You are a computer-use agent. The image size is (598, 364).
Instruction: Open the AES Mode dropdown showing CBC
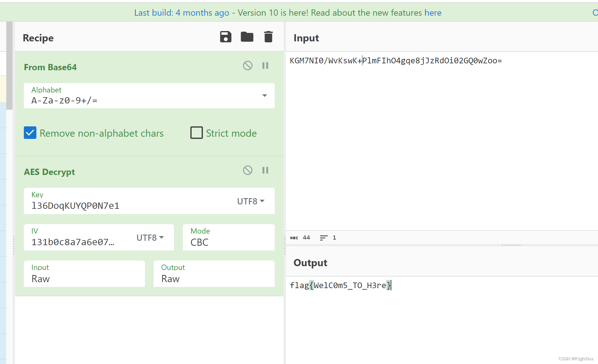click(x=229, y=237)
